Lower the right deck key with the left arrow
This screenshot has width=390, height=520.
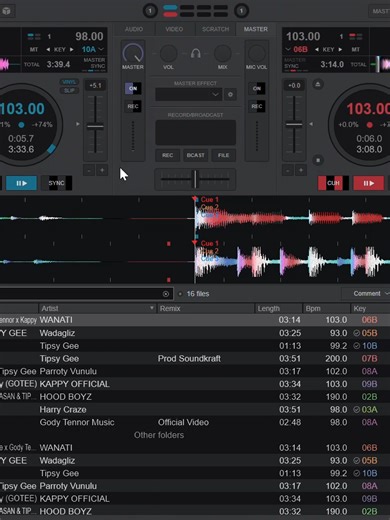(x=317, y=49)
